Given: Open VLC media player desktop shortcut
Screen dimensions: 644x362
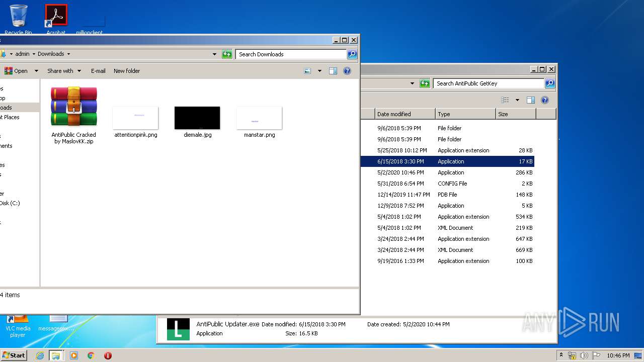Looking at the screenshot, I should click(x=18, y=326).
